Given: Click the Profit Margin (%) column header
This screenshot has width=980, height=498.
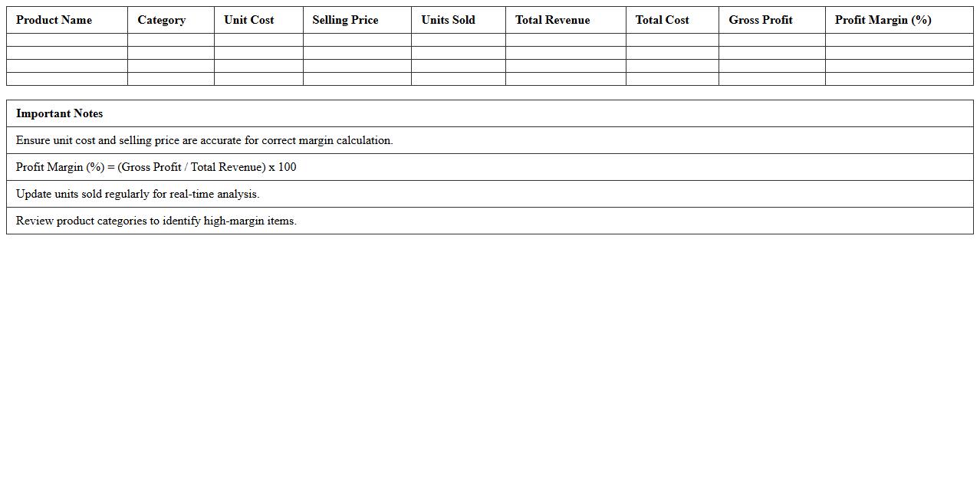Looking at the screenshot, I should click(x=883, y=20).
